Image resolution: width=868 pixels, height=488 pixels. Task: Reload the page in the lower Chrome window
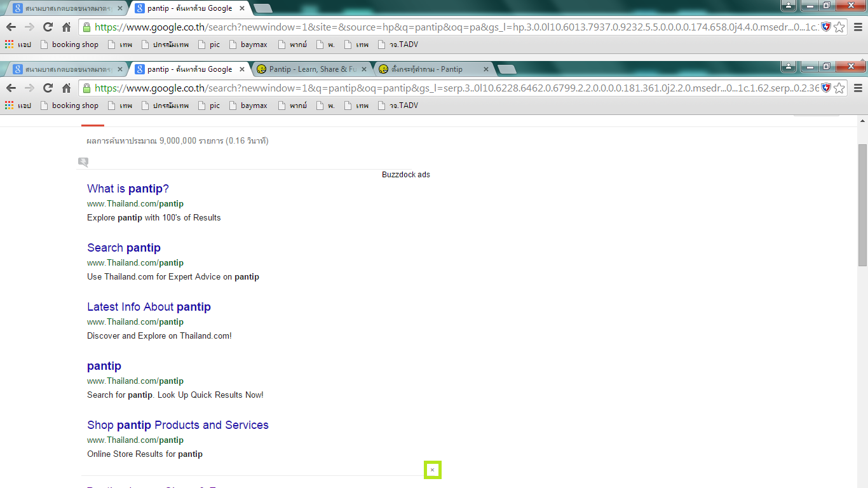click(x=48, y=88)
